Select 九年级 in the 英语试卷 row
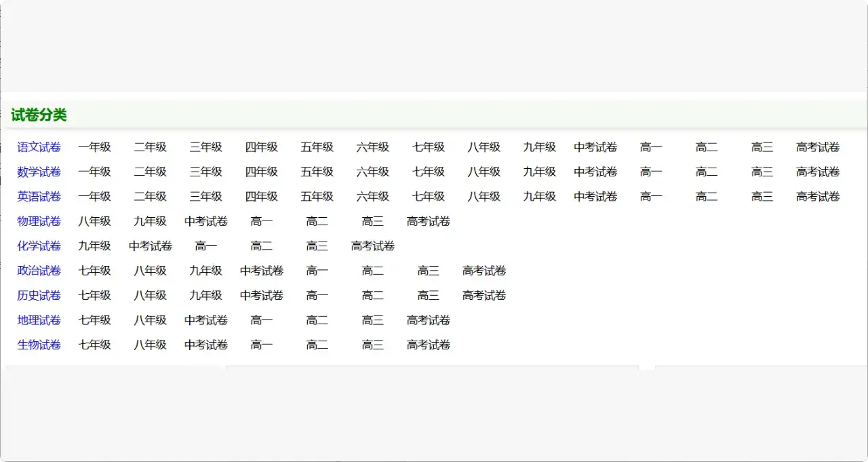Screen dimensions: 868x462 [539, 196]
